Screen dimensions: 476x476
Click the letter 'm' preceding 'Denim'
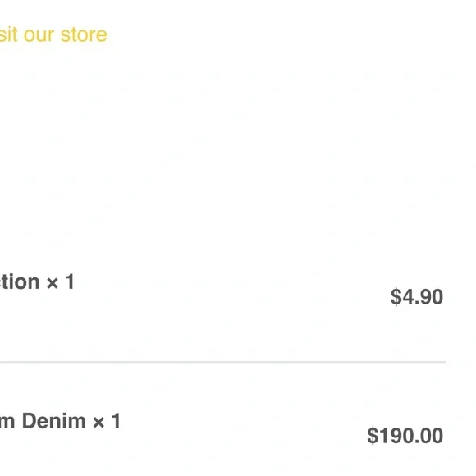pyautogui.click(x=7, y=423)
